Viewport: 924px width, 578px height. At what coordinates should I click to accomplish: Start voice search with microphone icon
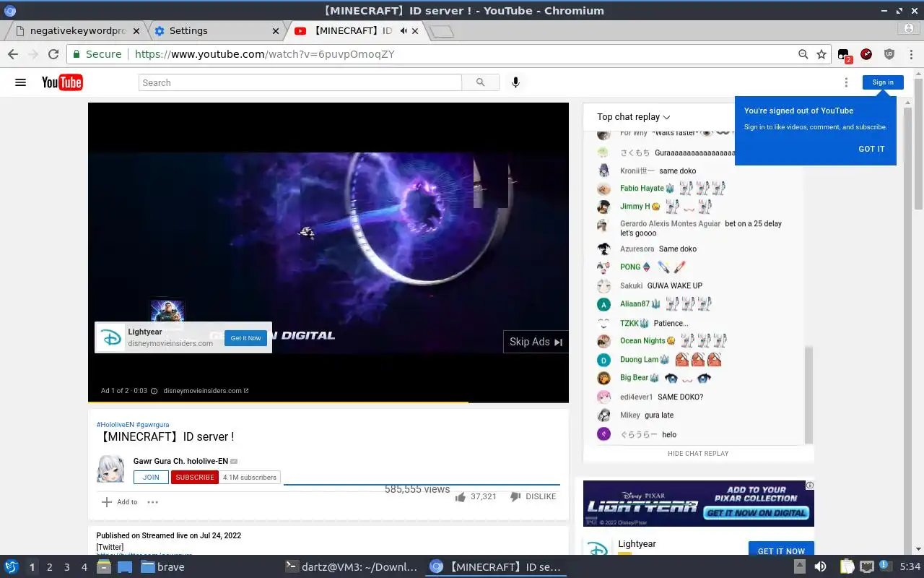click(x=515, y=82)
